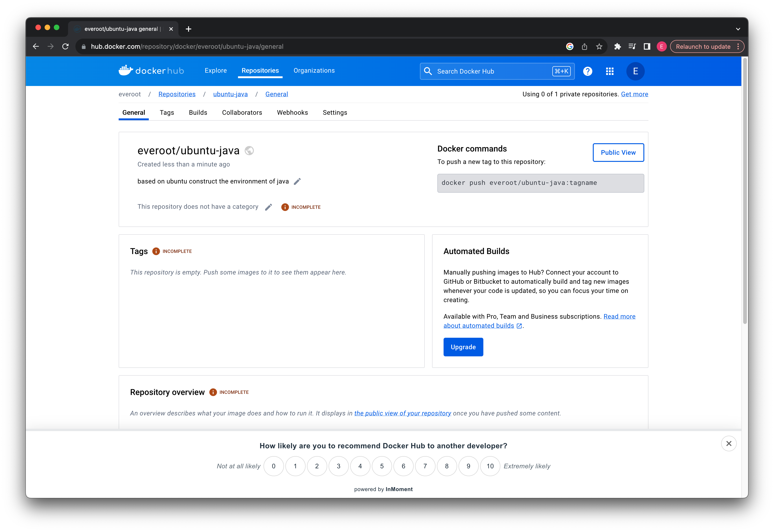Click the Google icon in the address bar
Image resolution: width=774 pixels, height=532 pixels.
570,47
